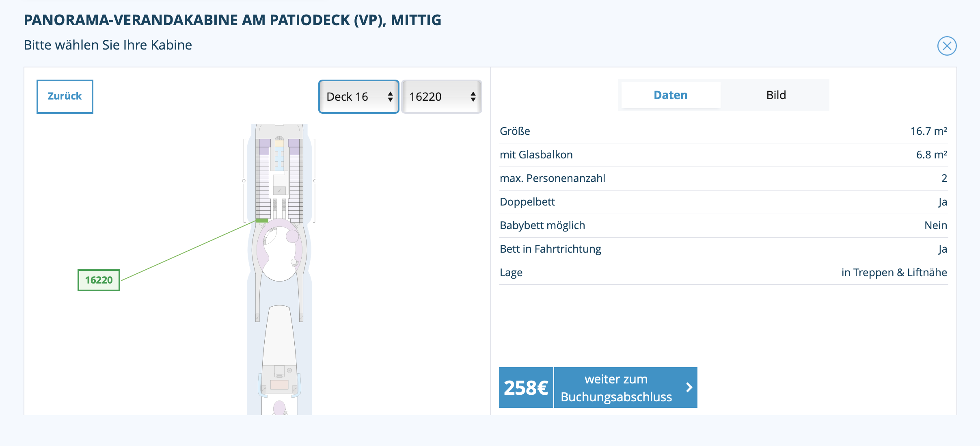Click the central staircase icon on deck plan
980x446 pixels.
pos(279,190)
